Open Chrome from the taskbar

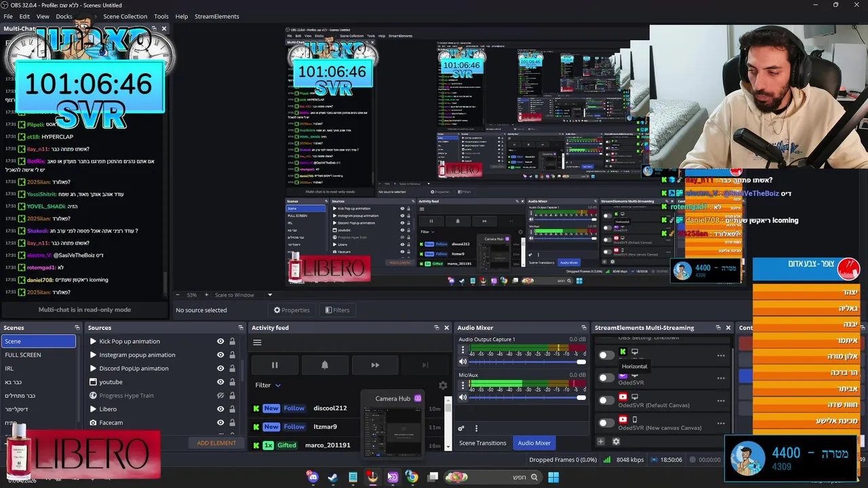pos(412,477)
